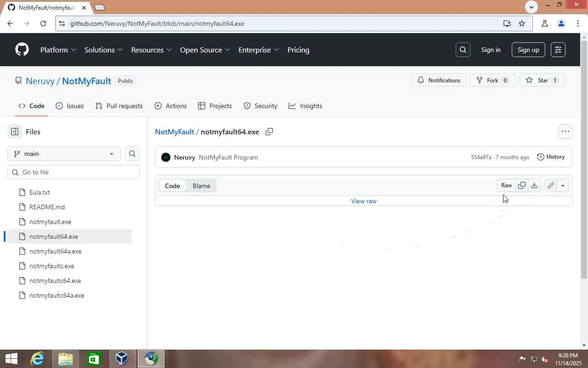Star the NotMyFault repository
This screenshot has height=368, width=588.
tap(543, 80)
